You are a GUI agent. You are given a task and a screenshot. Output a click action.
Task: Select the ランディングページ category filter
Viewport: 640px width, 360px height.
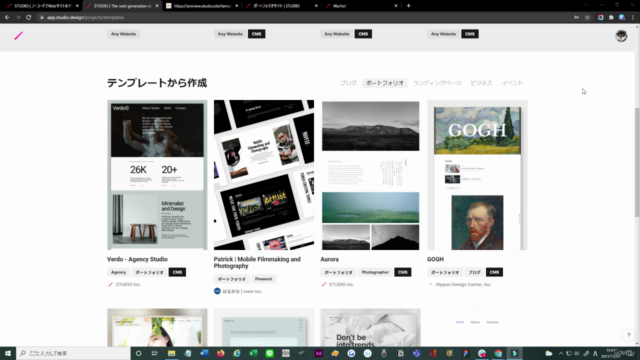coord(437,83)
